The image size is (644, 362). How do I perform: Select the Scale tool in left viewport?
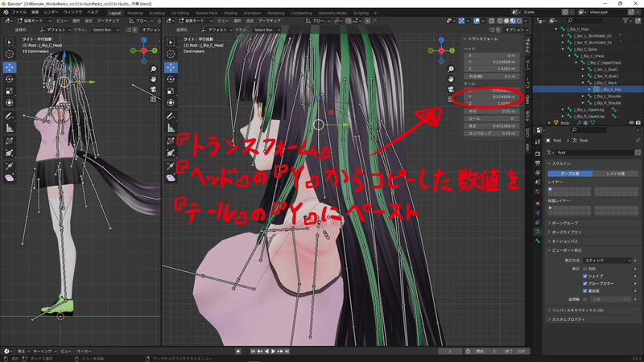10,91
